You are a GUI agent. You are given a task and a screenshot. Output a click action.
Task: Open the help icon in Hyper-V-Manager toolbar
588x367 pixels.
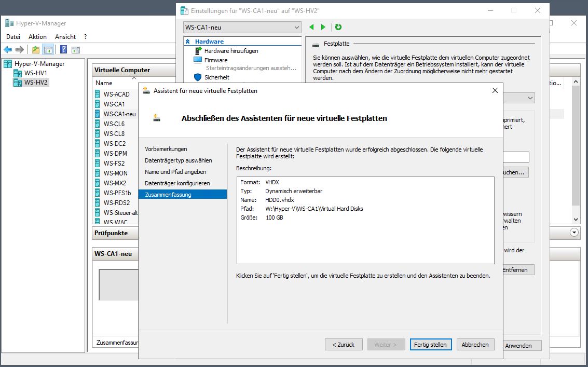(63, 49)
